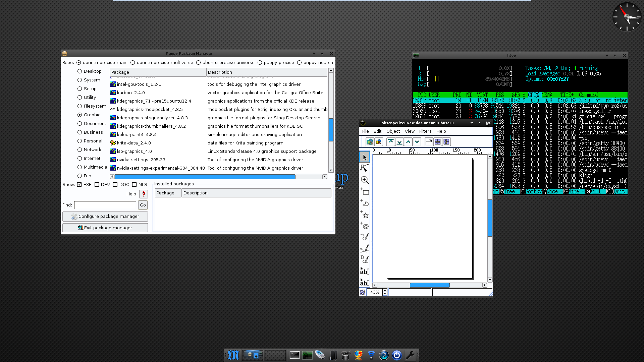Click the right arrow of the package list horizontal scrollbar
The image size is (644, 362).
pos(324,177)
